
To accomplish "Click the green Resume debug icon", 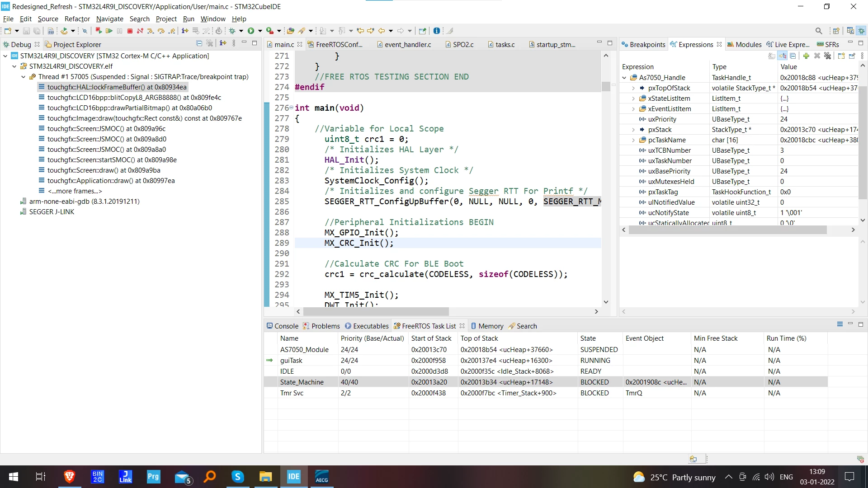I will (x=109, y=31).
